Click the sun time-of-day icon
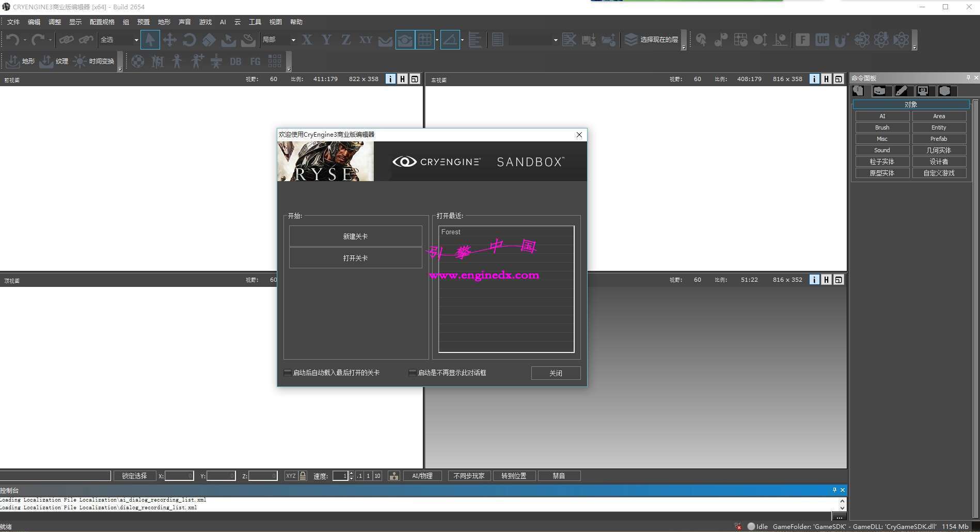 point(80,61)
